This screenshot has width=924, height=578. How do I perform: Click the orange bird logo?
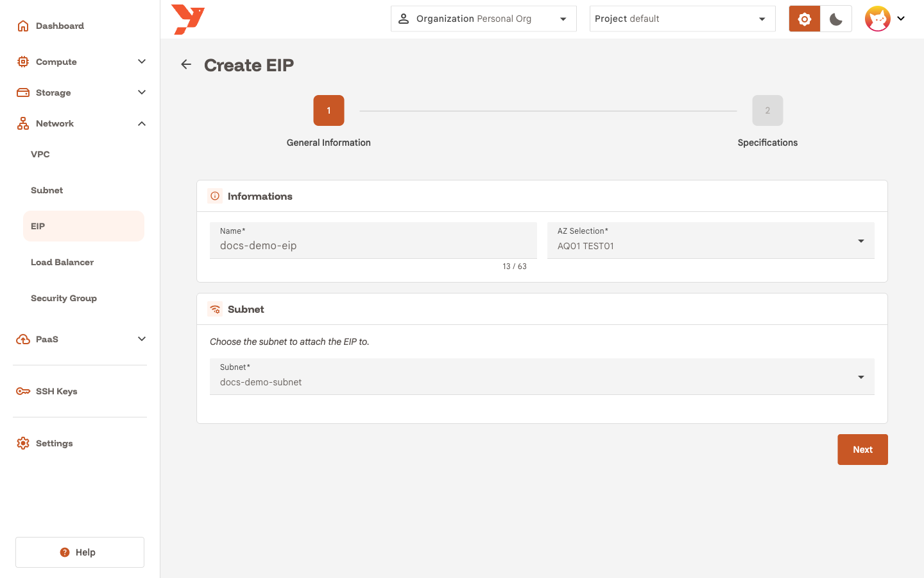pos(188,19)
